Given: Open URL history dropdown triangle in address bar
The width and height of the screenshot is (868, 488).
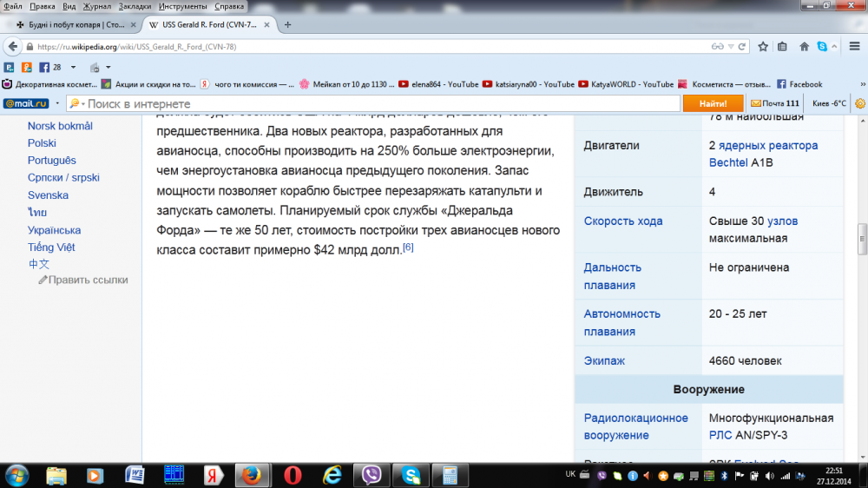Looking at the screenshot, I should [731, 47].
